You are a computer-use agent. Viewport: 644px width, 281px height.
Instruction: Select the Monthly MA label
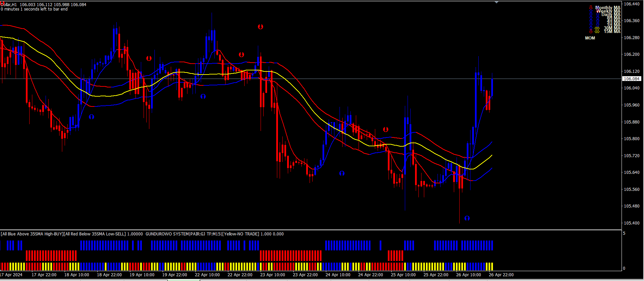tap(608, 7)
